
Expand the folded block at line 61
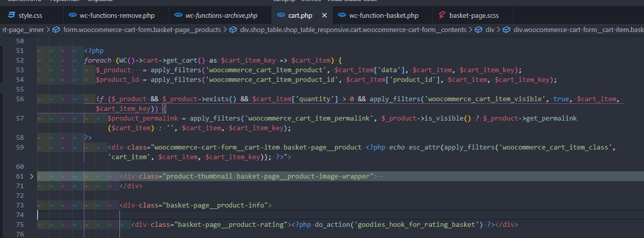32,176
